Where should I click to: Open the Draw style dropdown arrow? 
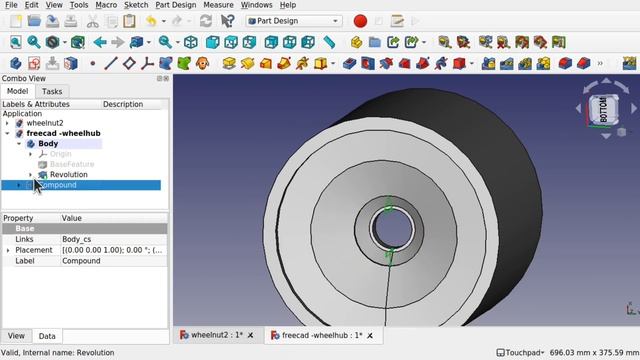tap(64, 42)
